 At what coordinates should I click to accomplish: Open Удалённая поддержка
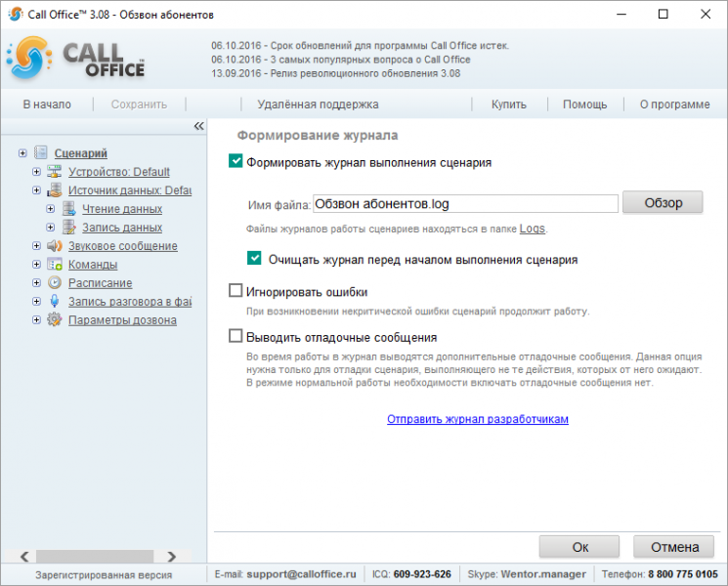click(x=318, y=105)
